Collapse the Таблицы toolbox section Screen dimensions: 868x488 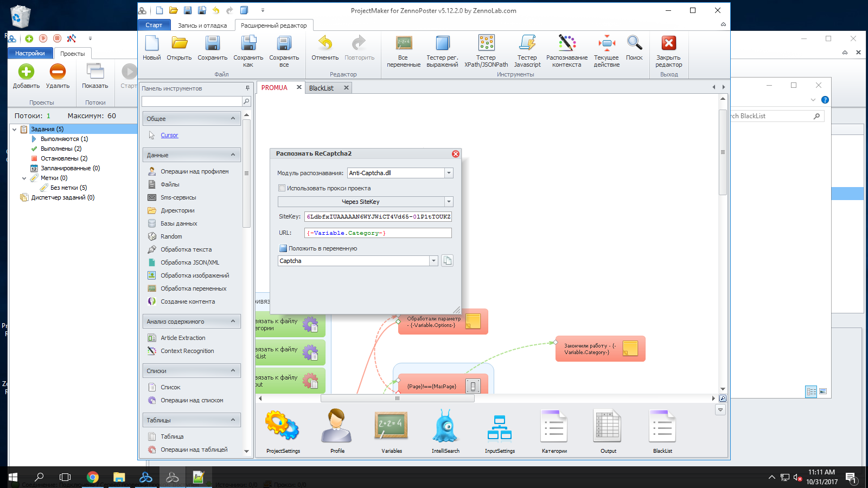coord(233,420)
